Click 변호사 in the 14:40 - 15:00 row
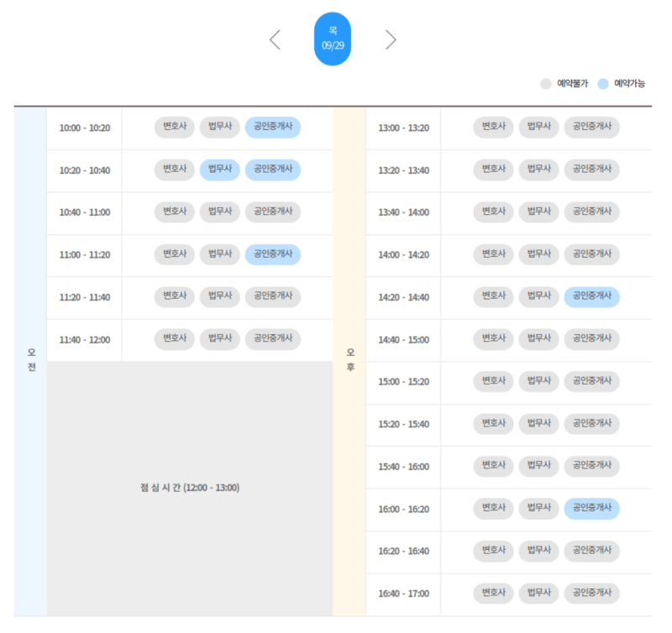 pos(493,339)
